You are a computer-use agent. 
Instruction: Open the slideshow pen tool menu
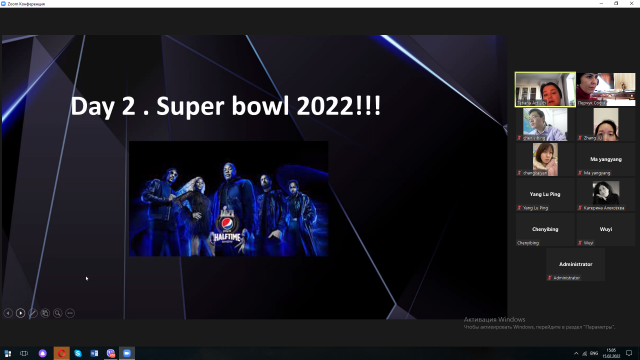(33, 313)
